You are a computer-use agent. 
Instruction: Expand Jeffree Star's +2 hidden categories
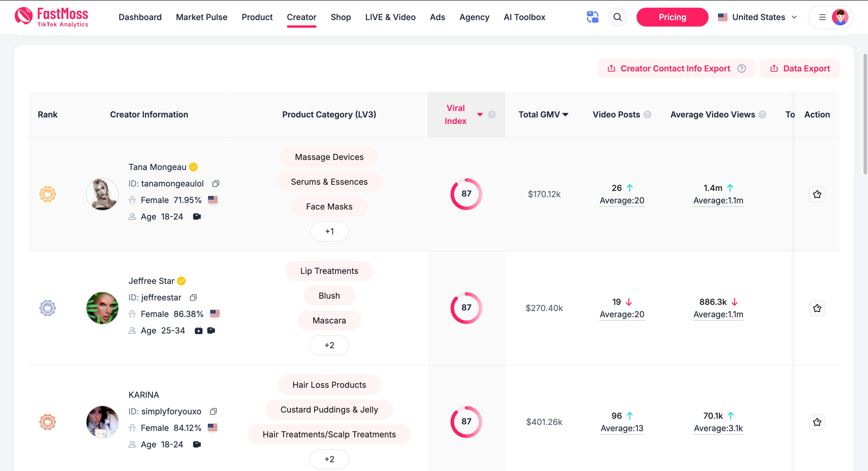pos(329,345)
